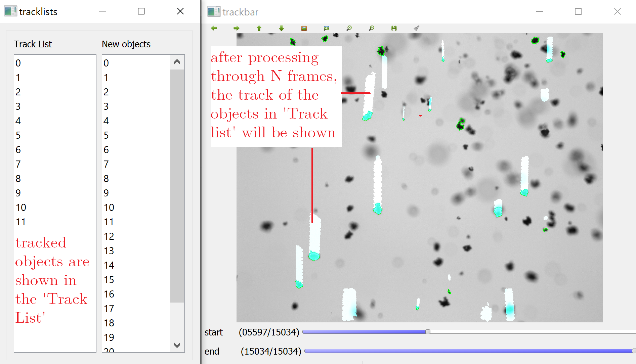Select object 11 in New objects

[x=136, y=222]
